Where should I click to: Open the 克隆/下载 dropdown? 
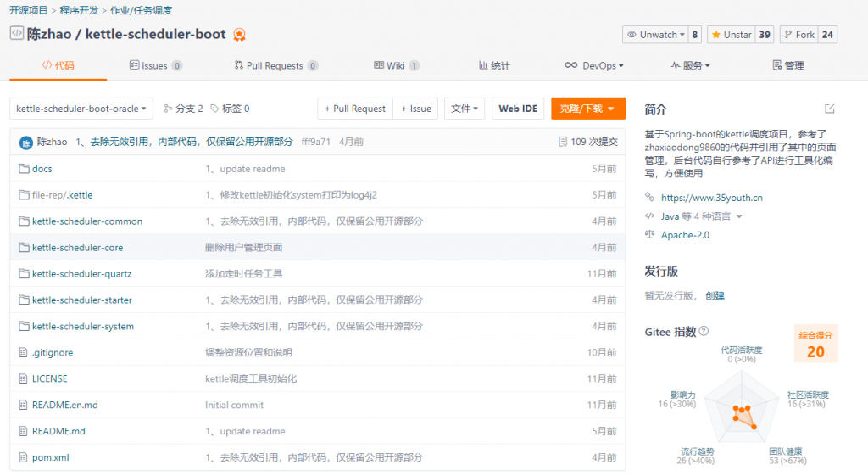pyautogui.click(x=588, y=109)
